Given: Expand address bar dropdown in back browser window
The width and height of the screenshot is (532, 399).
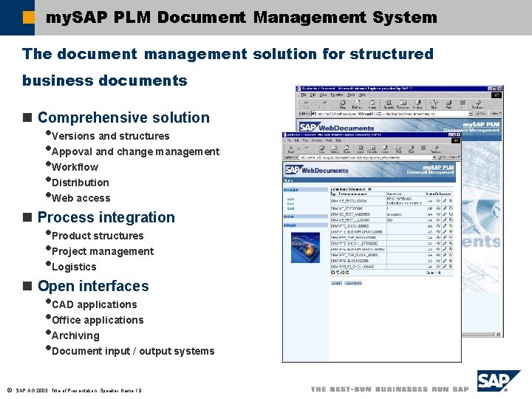Looking at the screenshot, I should [471, 114].
